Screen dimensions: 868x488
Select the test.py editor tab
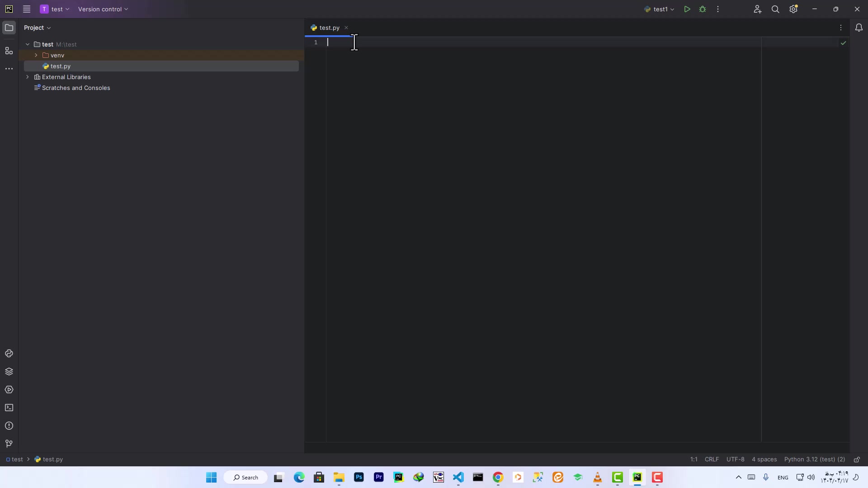tap(329, 28)
